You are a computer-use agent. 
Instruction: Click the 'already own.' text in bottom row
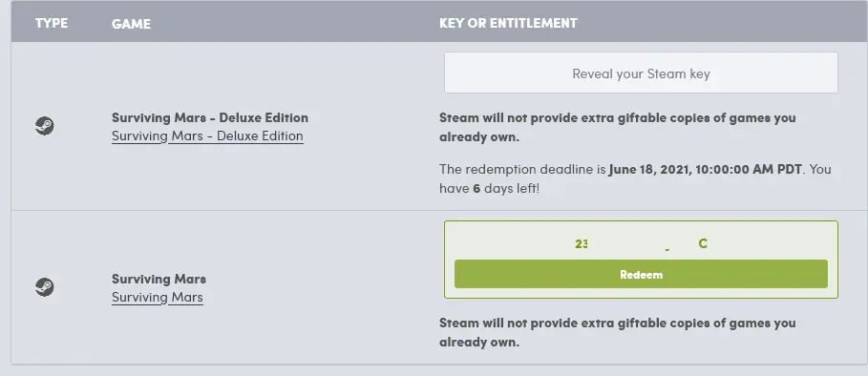pos(479,343)
